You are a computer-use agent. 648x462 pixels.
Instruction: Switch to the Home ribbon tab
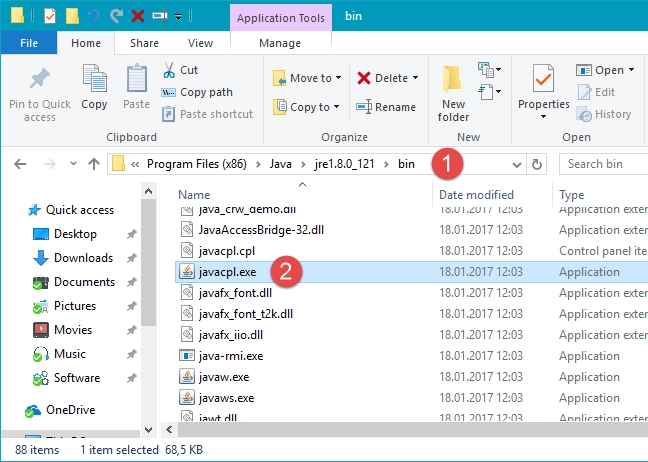pos(86,43)
